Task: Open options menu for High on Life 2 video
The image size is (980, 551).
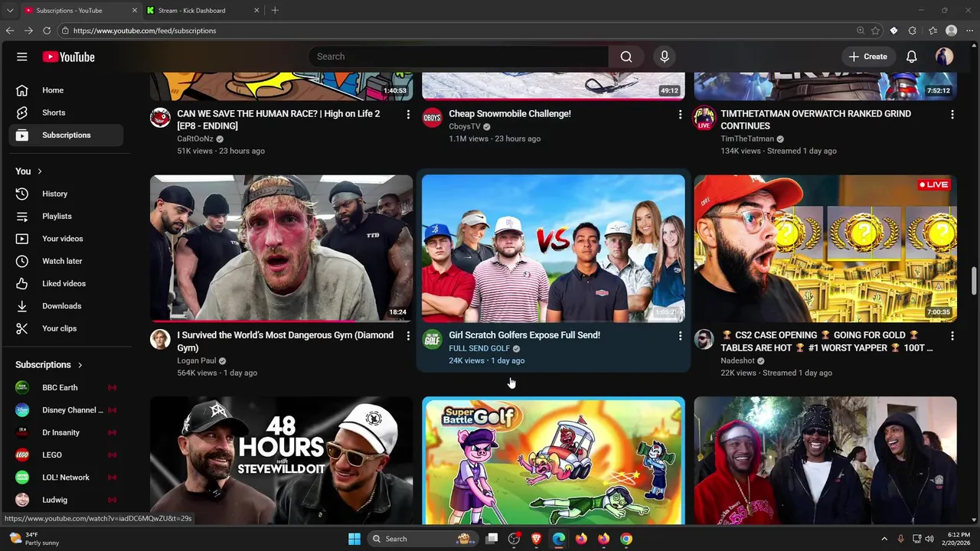Action: tap(408, 114)
